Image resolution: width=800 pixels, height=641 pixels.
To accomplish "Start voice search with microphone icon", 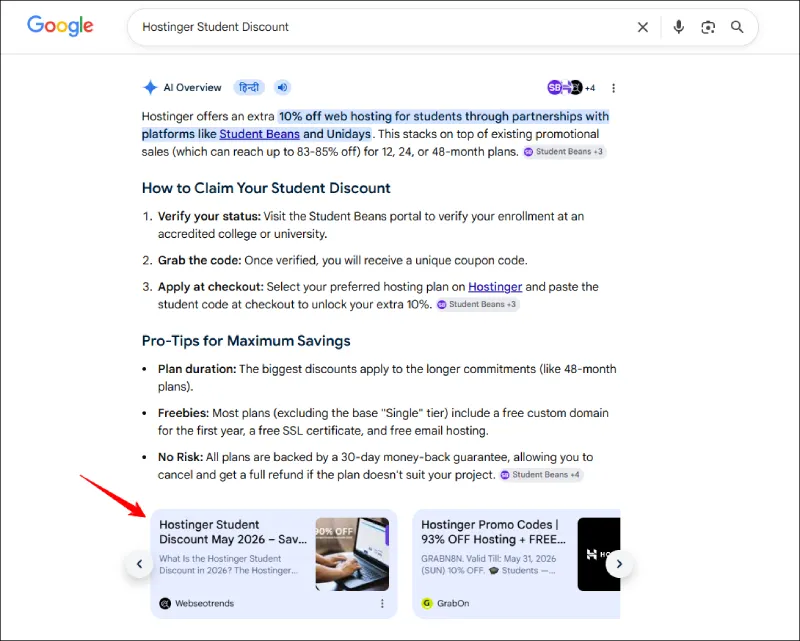I will click(x=679, y=27).
